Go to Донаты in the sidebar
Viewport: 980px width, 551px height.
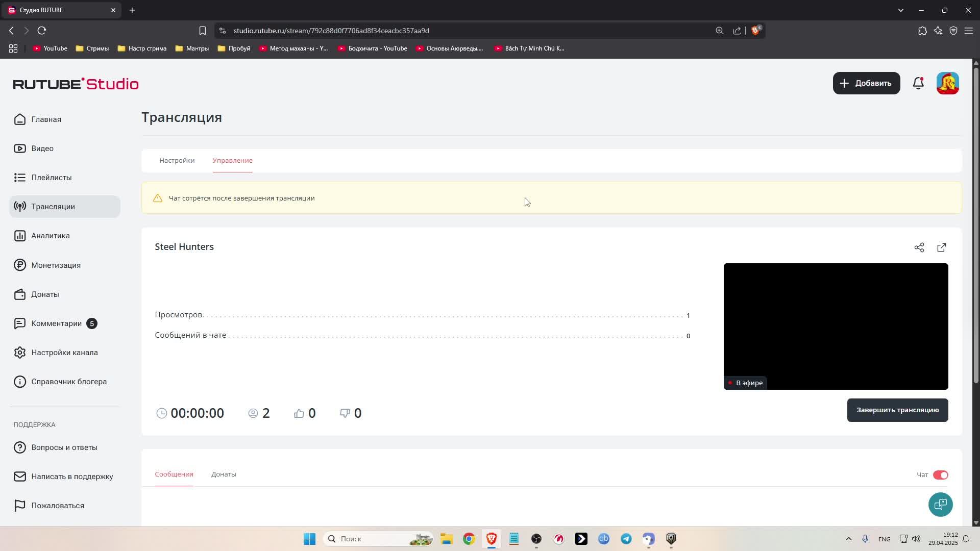[45, 294]
